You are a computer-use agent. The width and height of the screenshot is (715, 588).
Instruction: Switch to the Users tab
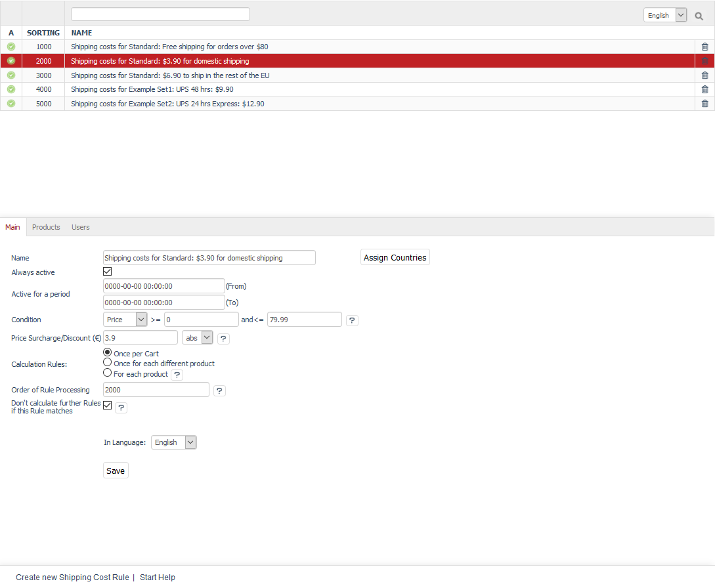click(x=81, y=227)
